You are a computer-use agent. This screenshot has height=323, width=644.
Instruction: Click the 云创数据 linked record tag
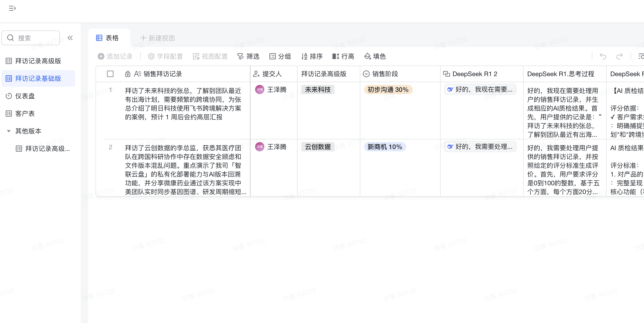coord(318,147)
